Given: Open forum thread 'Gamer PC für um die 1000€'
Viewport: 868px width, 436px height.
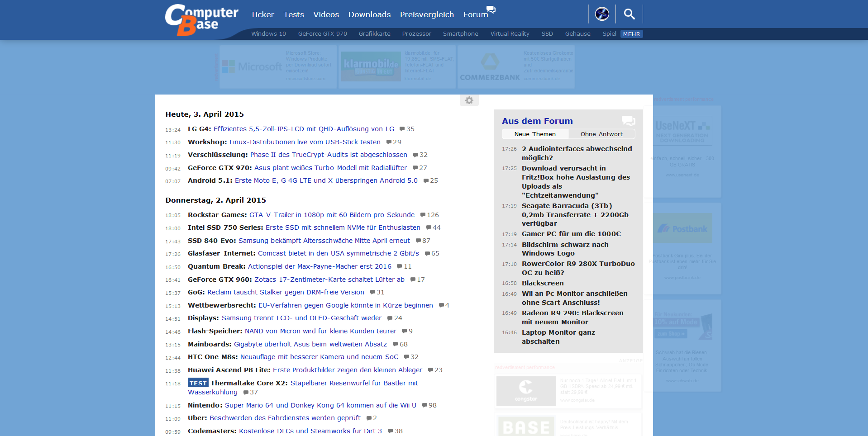Looking at the screenshot, I should click(571, 234).
